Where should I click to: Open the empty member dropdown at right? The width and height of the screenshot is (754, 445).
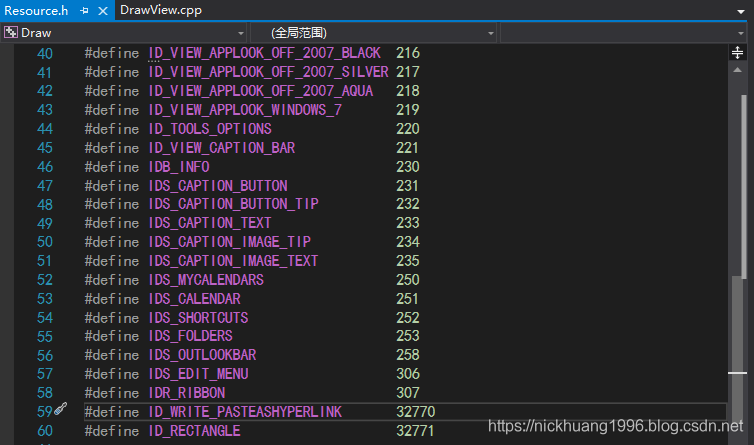point(623,33)
